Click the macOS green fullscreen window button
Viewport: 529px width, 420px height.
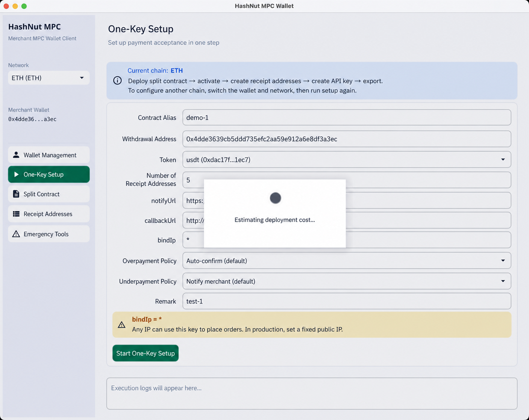(x=24, y=6)
